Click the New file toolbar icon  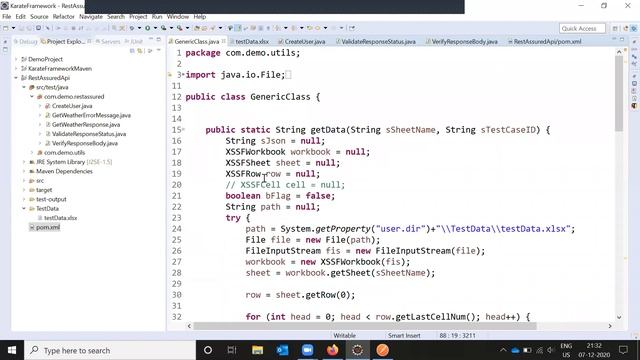click(6, 28)
